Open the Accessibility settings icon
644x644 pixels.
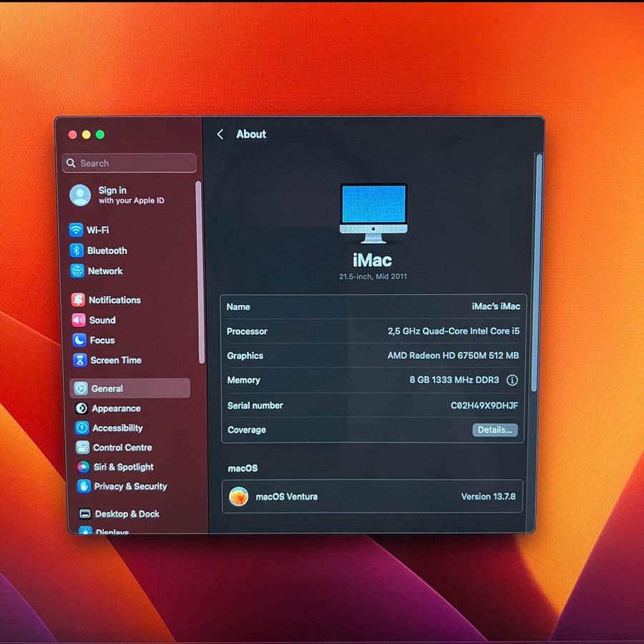(82, 428)
